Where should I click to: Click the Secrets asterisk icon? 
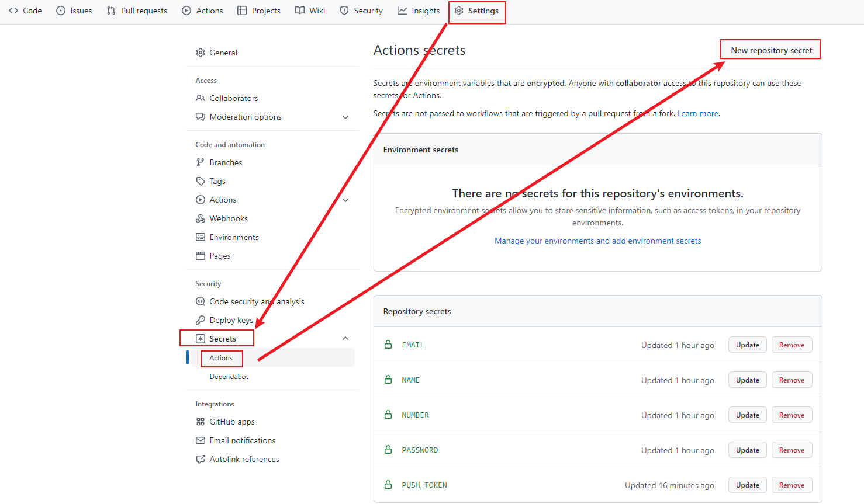(x=201, y=339)
